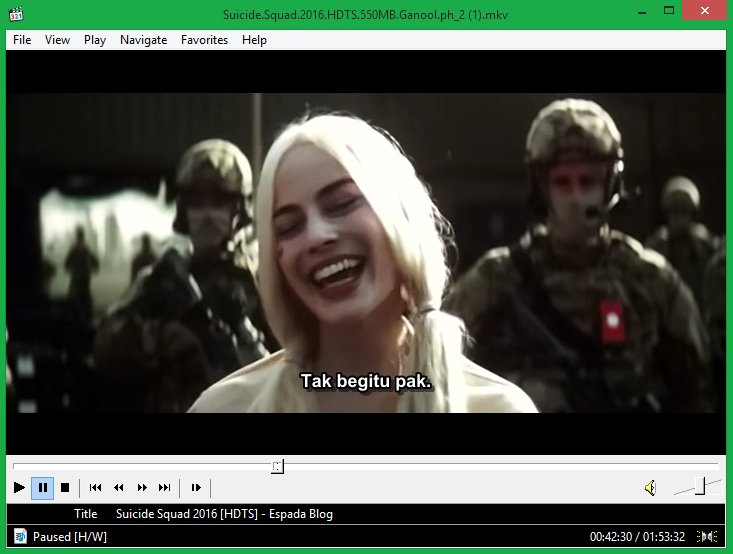
Task: Click the 'Tak begitu pak.' subtitle text
Action: pos(366,381)
